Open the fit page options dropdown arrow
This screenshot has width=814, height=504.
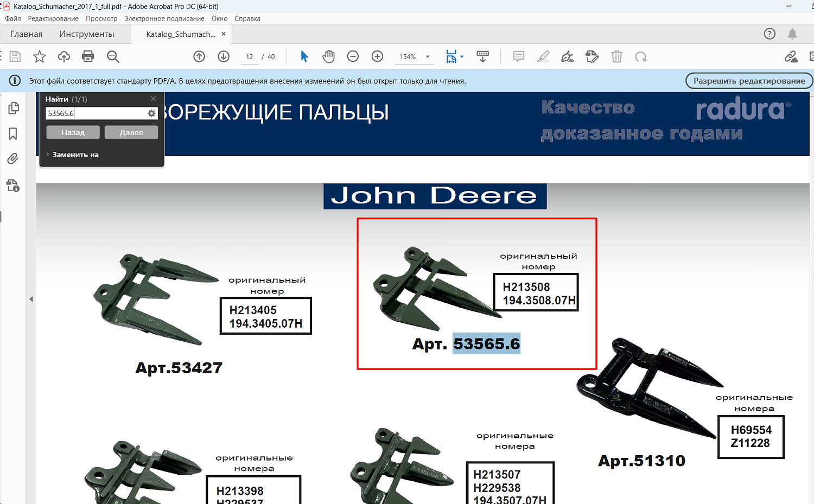[462, 56]
